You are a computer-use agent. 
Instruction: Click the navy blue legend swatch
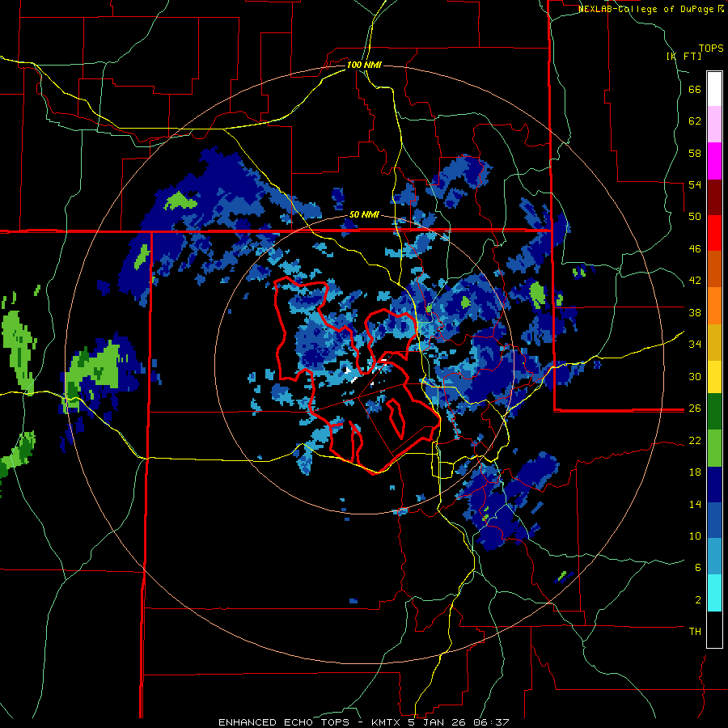714,485
